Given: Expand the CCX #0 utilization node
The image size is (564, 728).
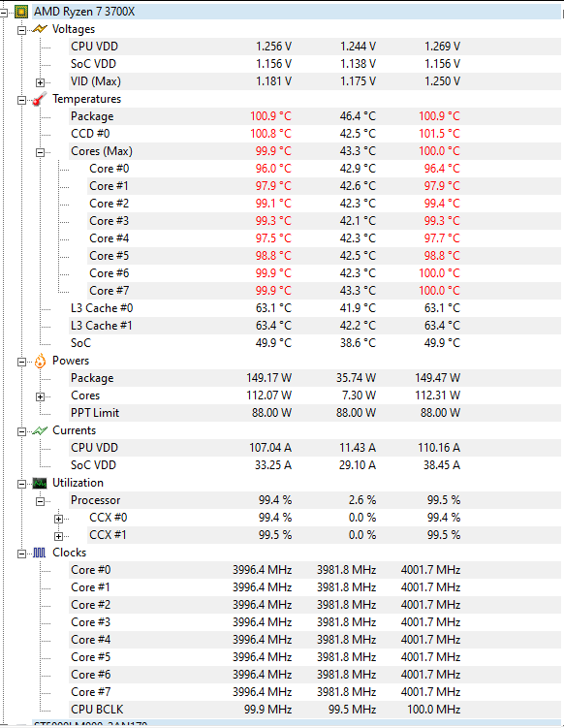Looking at the screenshot, I should (58, 519).
